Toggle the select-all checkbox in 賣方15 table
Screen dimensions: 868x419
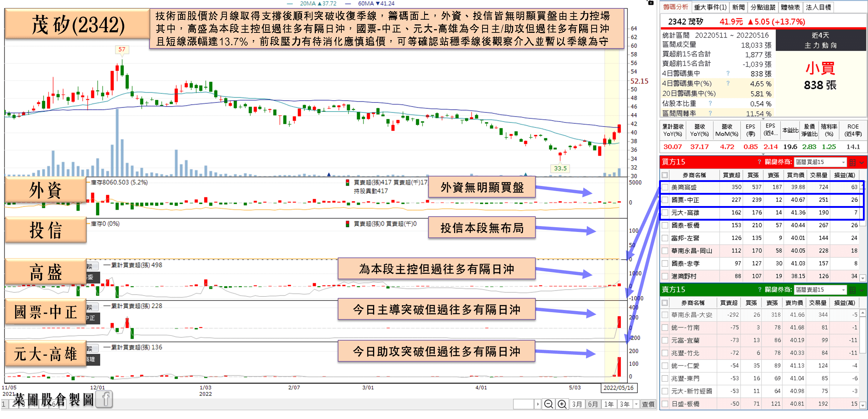[664, 303]
